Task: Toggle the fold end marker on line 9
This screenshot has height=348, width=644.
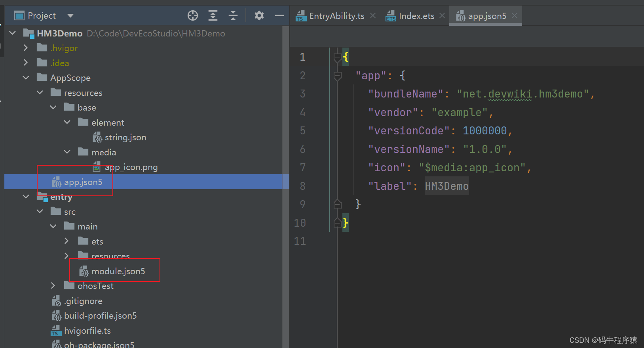Action: click(x=337, y=205)
